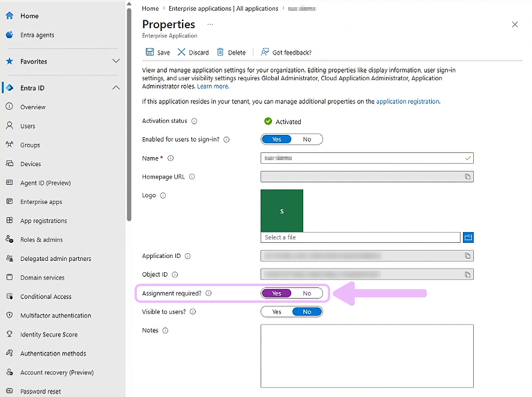Open Users menu item in sidebar
The width and height of the screenshot is (532, 397).
(x=28, y=126)
